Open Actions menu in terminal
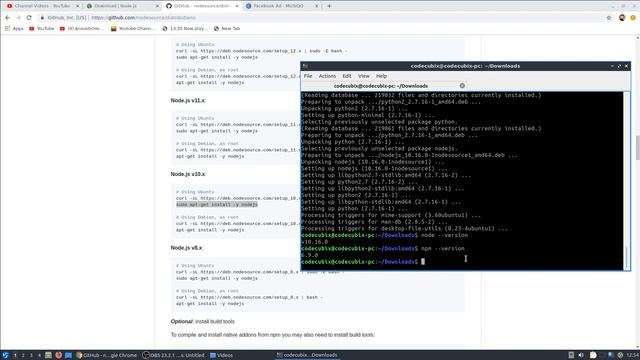Screen dimensions: 640x360 [327, 76]
